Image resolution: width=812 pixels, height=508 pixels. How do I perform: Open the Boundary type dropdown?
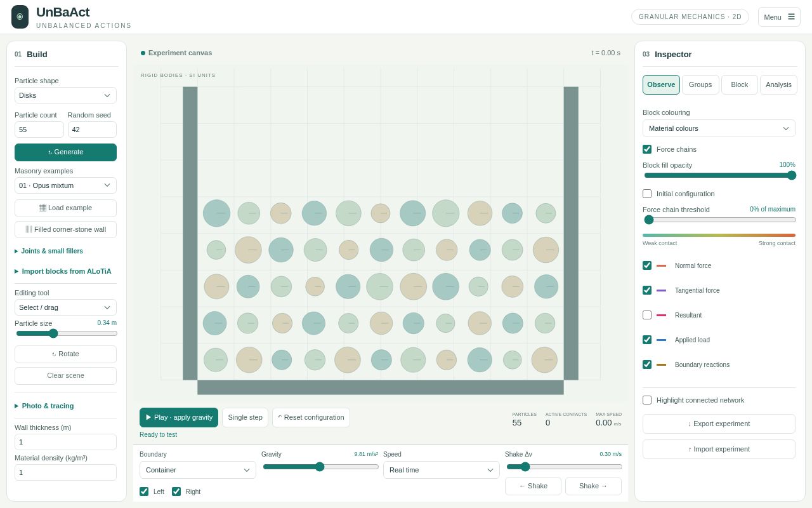[198, 470]
